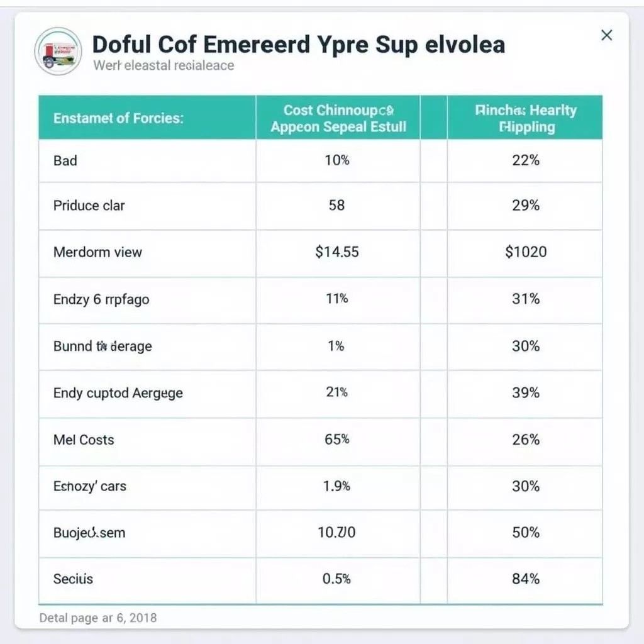
Task: Click the $1020 cell value
Action: coord(526,252)
